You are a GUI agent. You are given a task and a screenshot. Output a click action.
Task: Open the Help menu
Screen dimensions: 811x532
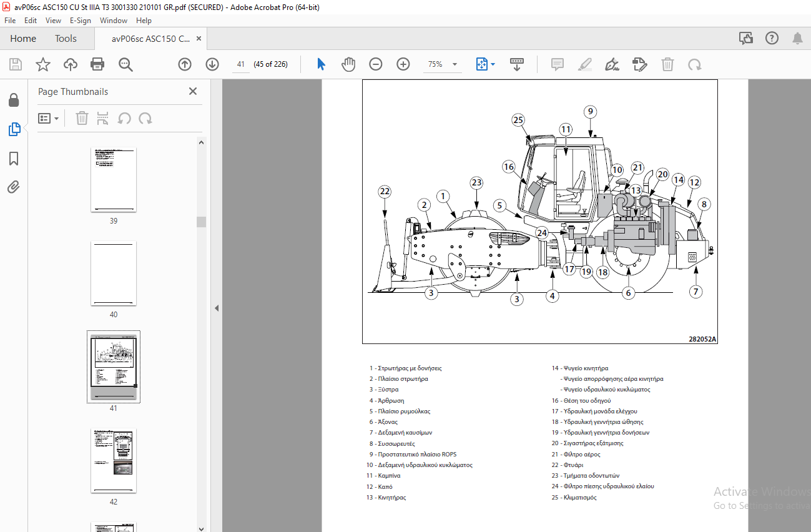click(144, 21)
